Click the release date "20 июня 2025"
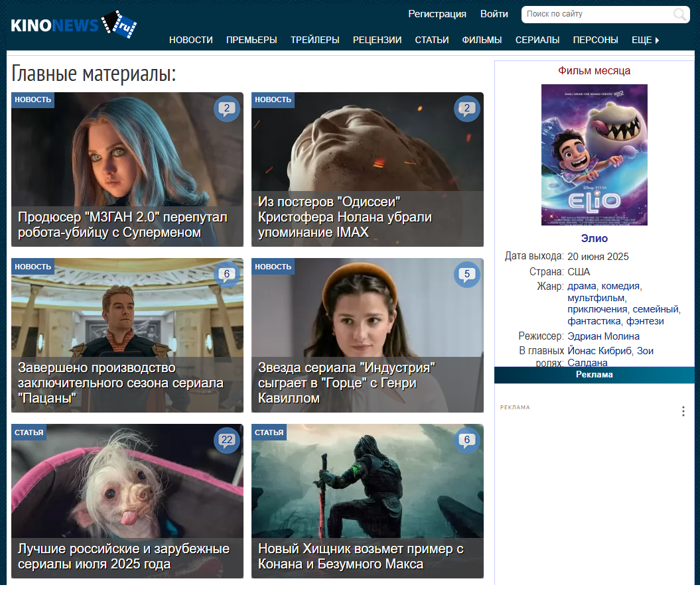700x595 pixels. (598, 257)
